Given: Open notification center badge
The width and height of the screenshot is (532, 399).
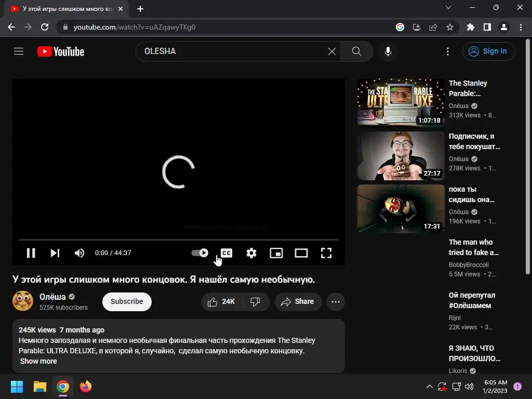Looking at the screenshot, I should click(x=517, y=387).
